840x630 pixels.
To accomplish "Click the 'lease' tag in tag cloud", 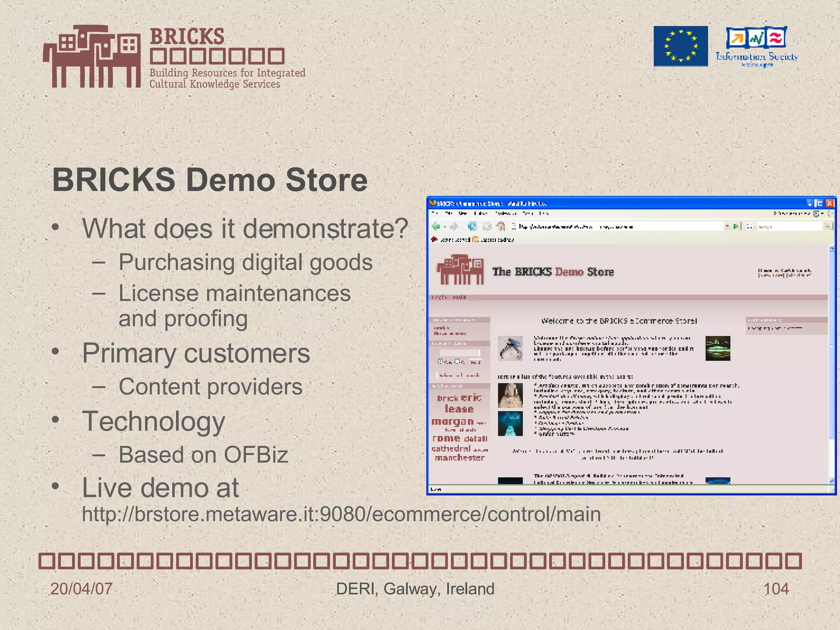I will [459, 409].
